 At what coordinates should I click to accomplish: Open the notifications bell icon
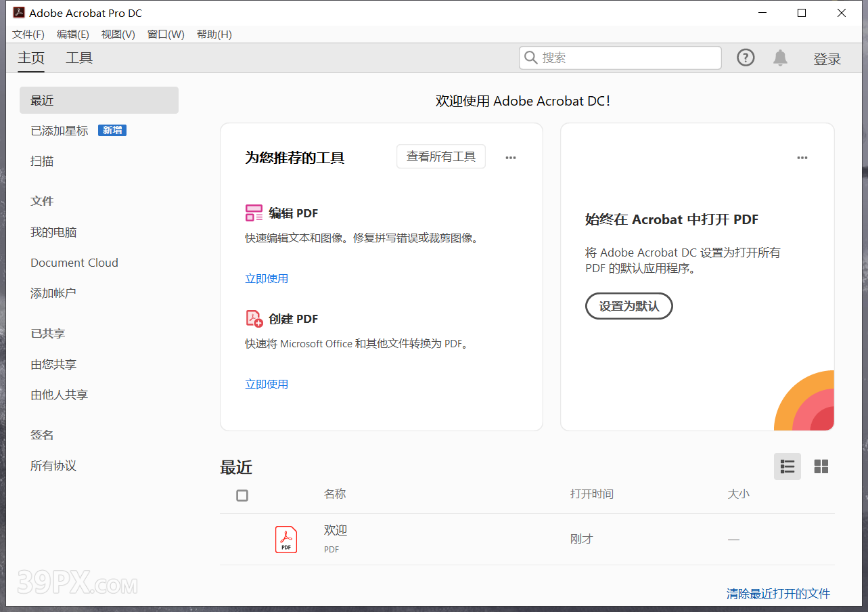point(781,58)
